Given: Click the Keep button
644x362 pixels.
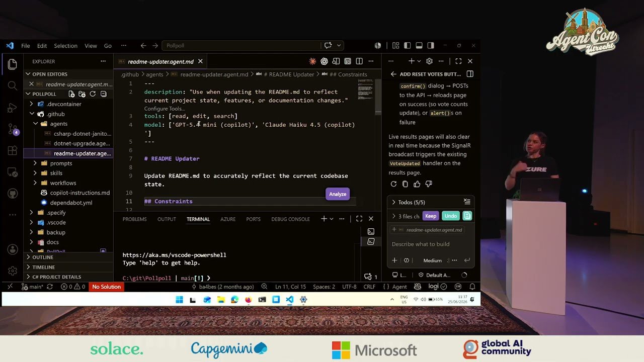Looking at the screenshot, I should pos(431,216).
